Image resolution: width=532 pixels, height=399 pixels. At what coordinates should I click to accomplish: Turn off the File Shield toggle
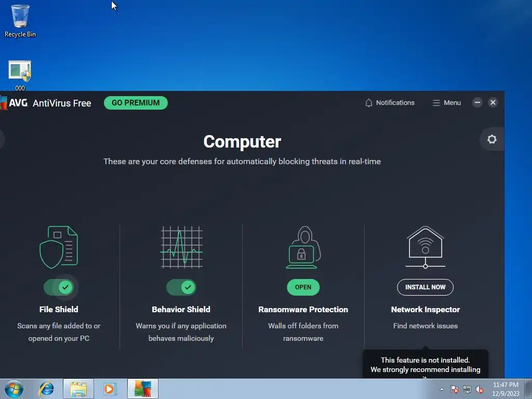tap(58, 287)
